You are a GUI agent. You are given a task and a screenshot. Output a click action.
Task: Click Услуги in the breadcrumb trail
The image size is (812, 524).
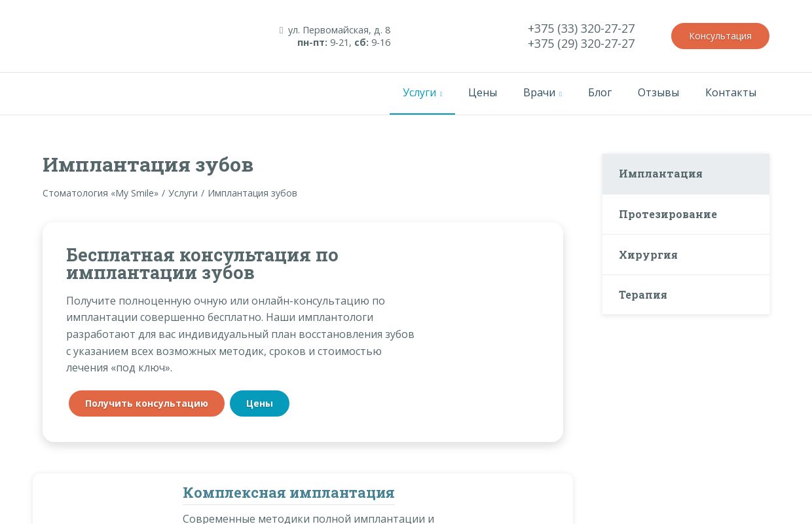183,193
